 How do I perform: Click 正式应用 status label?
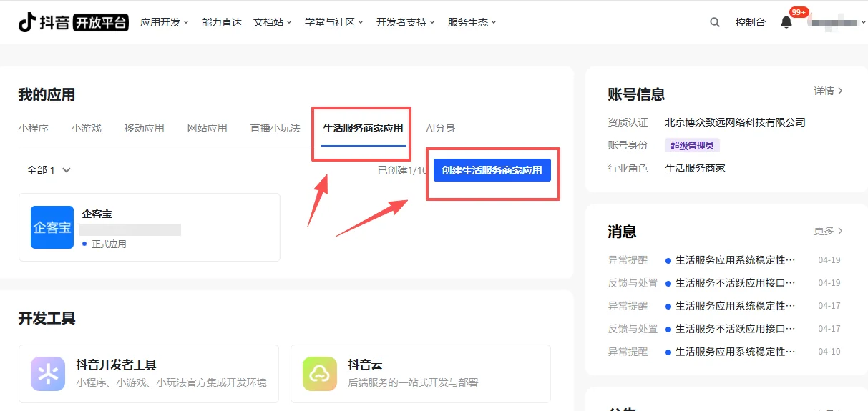coord(109,244)
